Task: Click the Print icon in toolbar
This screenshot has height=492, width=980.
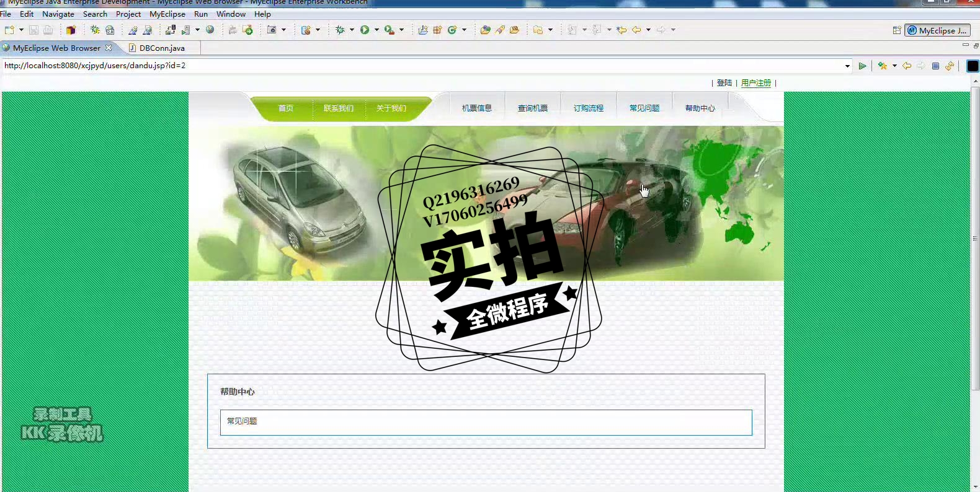Action: click(48, 30)
